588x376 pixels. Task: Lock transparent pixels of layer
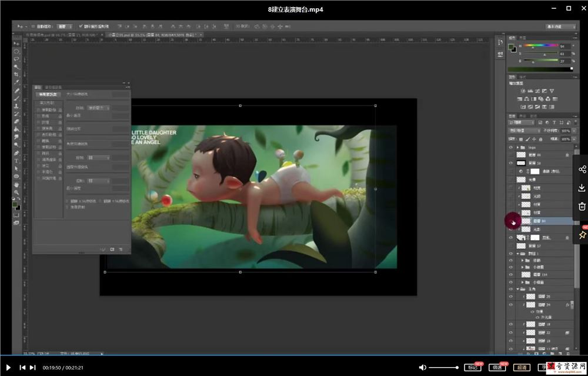tap(521, 139)
